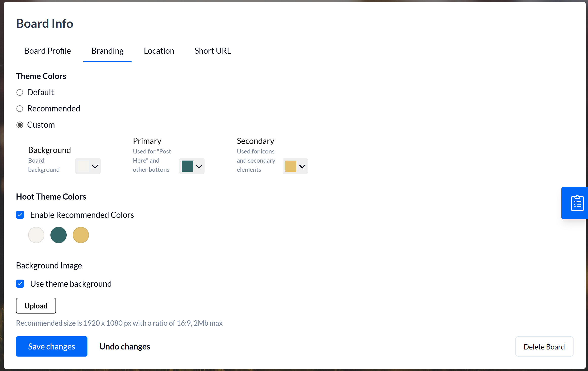
Task: Click the Delete Board button
Action: coord(544,346)
